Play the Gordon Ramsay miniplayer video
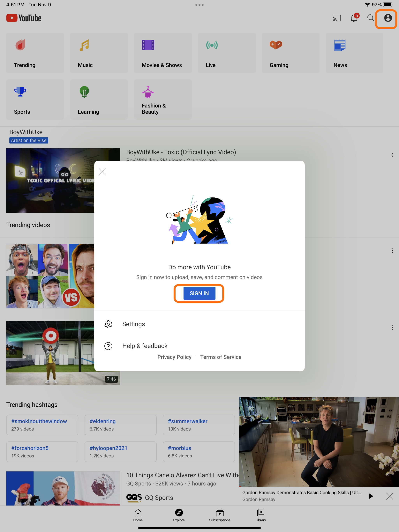This screenshot has width=399, height=532. [371, 496]
